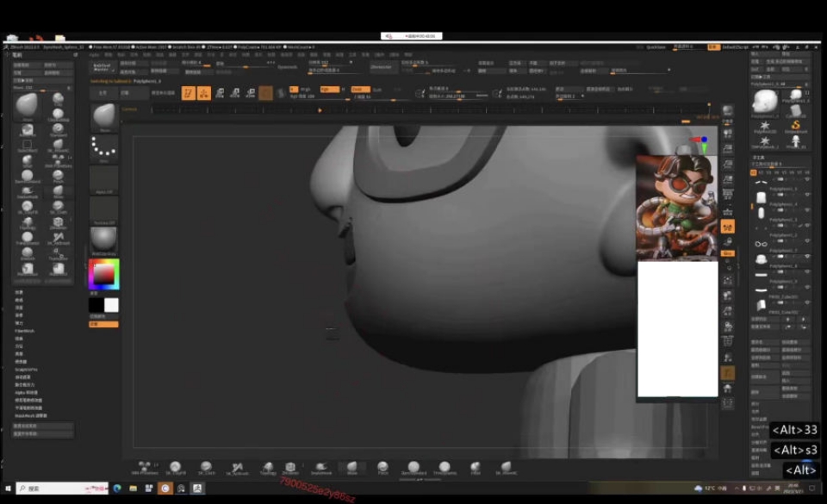The height and width of the screenshot is (504, 827).
Task: Select the Scale transform icon
Action: [x=235, y=93]
